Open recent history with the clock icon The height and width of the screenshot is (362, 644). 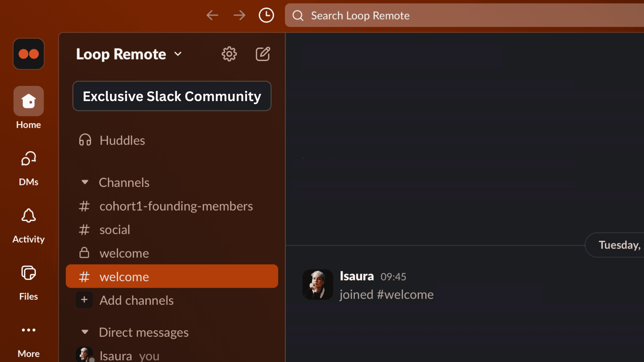click(266, 15)
